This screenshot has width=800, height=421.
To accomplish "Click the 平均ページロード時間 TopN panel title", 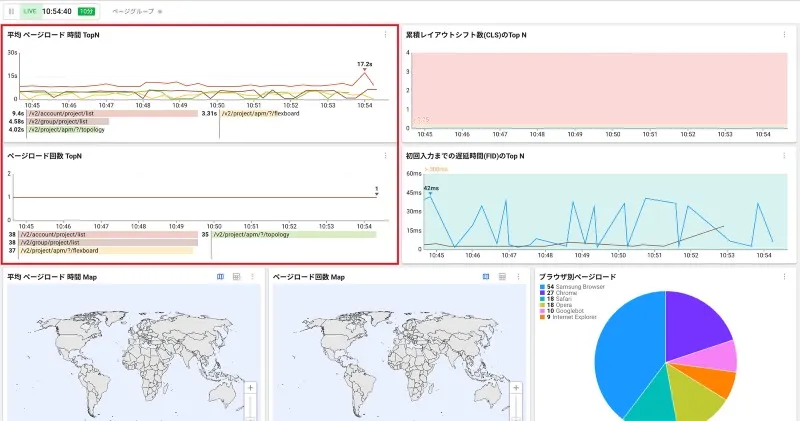I will coord(53,35).
